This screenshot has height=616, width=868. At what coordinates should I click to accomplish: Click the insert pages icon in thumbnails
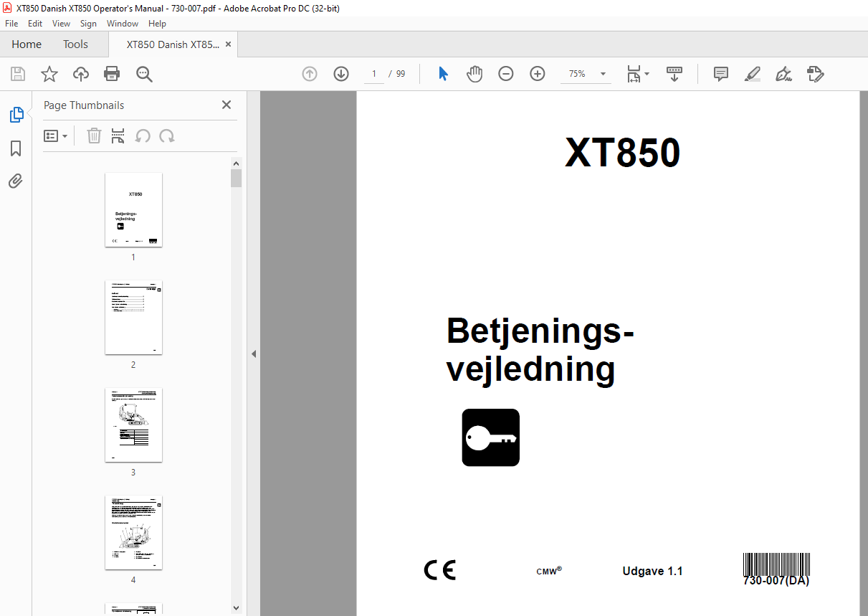point(118,136)
